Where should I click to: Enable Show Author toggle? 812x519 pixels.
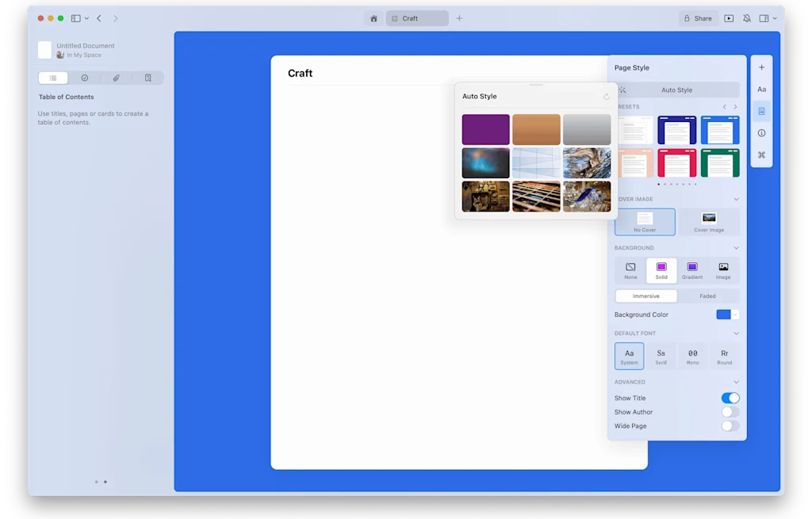730,412
